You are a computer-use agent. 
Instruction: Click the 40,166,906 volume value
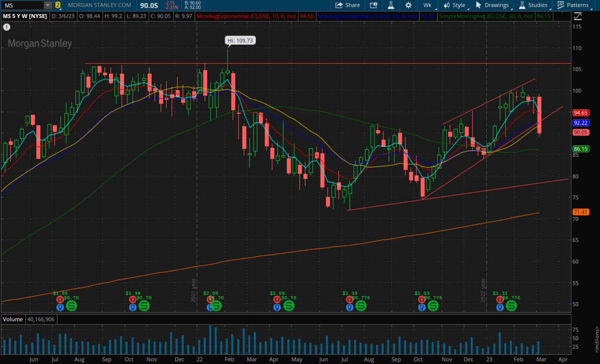41,319
